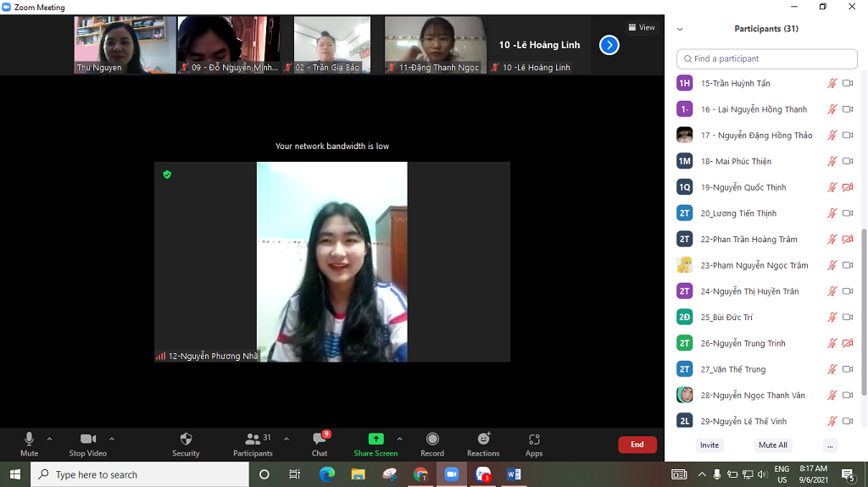Click the green Share Screen icon
This screenshot has width=868, height=487.
[x=376, y=439]
